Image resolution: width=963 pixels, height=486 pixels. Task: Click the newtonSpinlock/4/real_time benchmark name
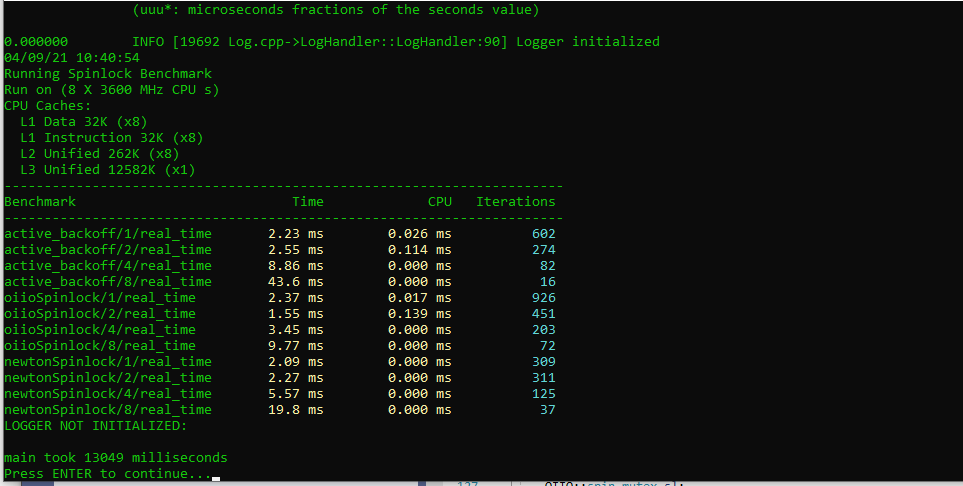pyautogui.click(x=108, y=394)
